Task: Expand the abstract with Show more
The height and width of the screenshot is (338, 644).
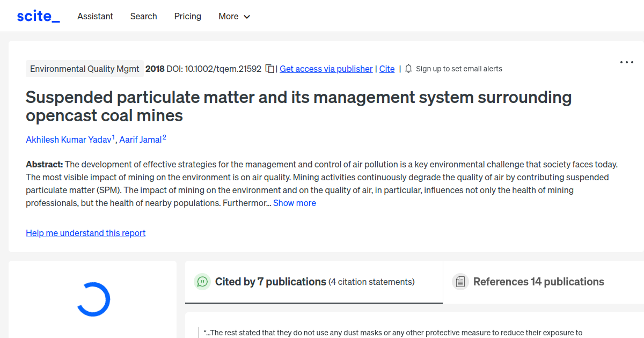Action: [294, 203]
